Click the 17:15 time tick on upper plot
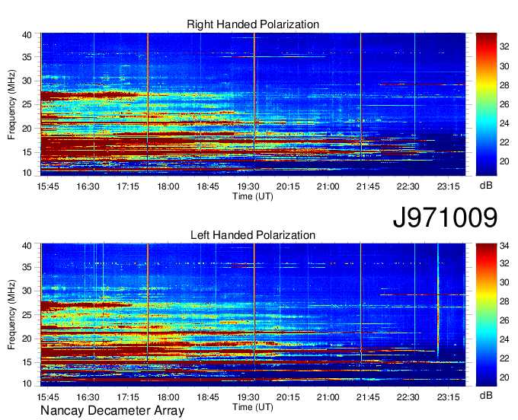 (128, 186)
